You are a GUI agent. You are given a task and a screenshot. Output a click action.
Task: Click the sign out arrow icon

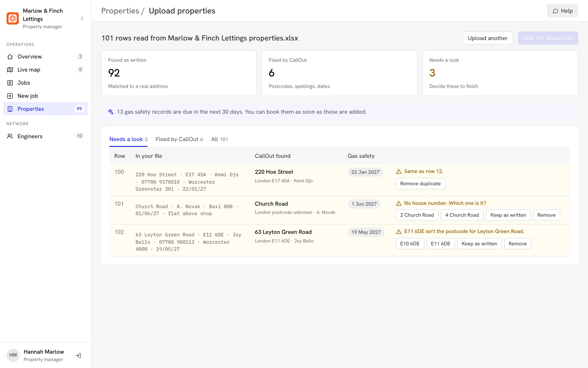(78, 355)
